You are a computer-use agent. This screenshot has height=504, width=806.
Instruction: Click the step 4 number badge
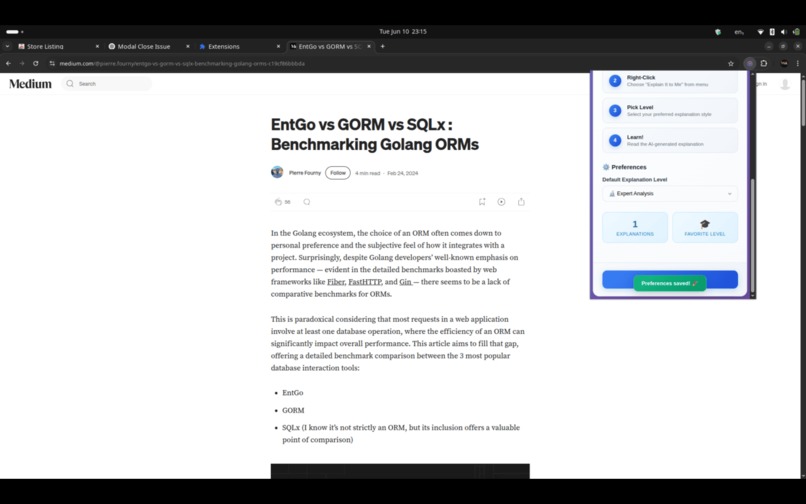pyautogui.click(x=615, y=140)
